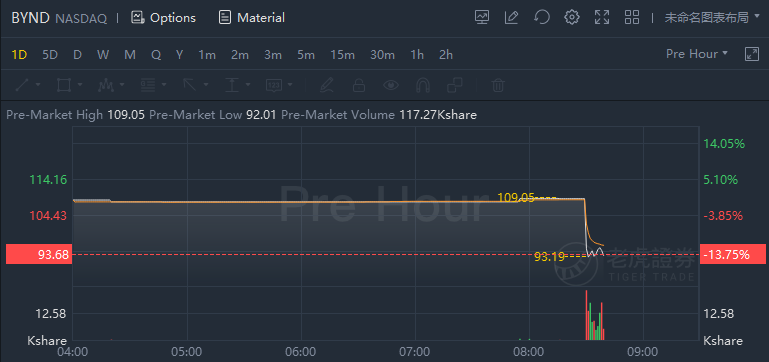Image resolution: width=769 pixels, height=362 pixels.
Task: Click the BYND ticker symbol
Action: [x=30, y=18]
